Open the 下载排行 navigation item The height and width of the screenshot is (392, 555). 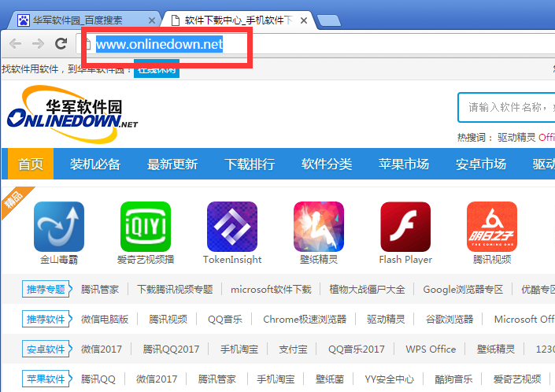point(250,164)
